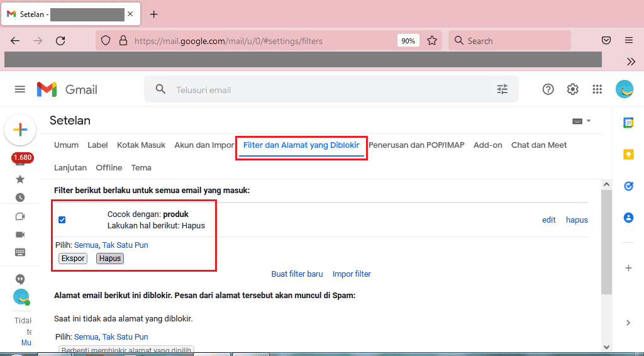Click Telusuri email search field
644x356 pixels.
tap(332, 89)
